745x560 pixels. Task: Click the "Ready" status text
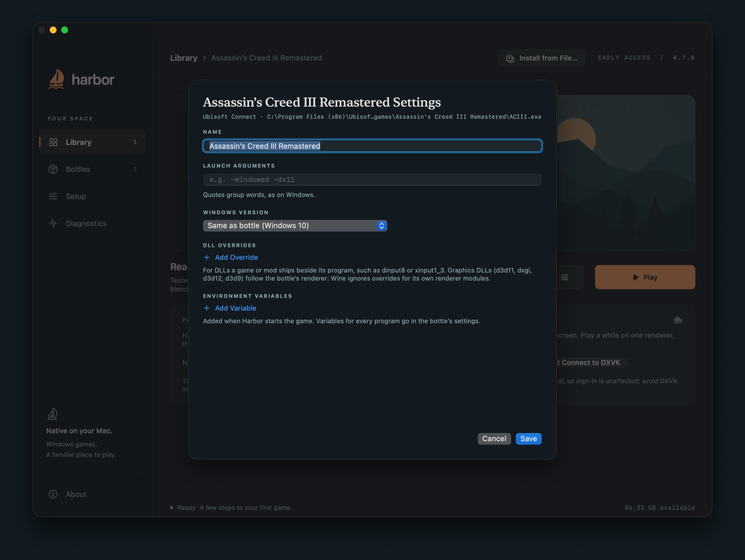(x=186, y=507)
